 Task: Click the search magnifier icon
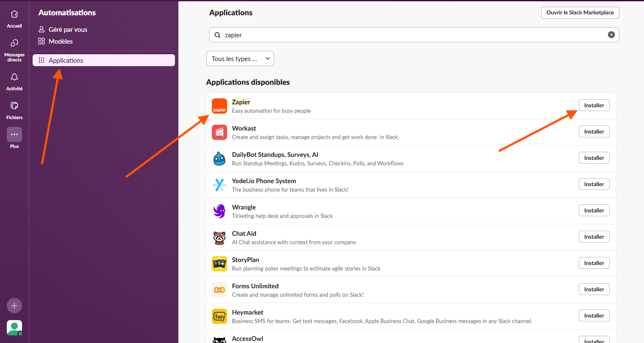tap(217, 35)
